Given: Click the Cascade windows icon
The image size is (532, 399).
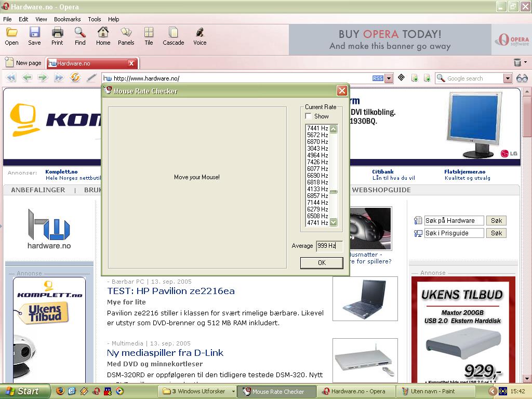Looking at the screenshot, I should 174,36.
